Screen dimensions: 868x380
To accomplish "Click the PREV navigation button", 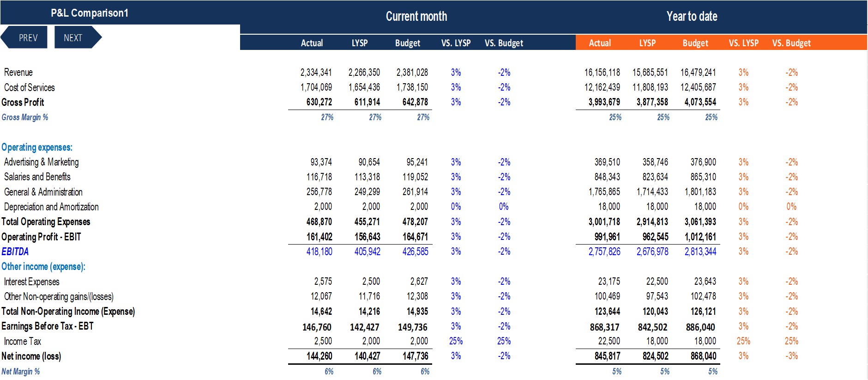I will pos(24,37).
